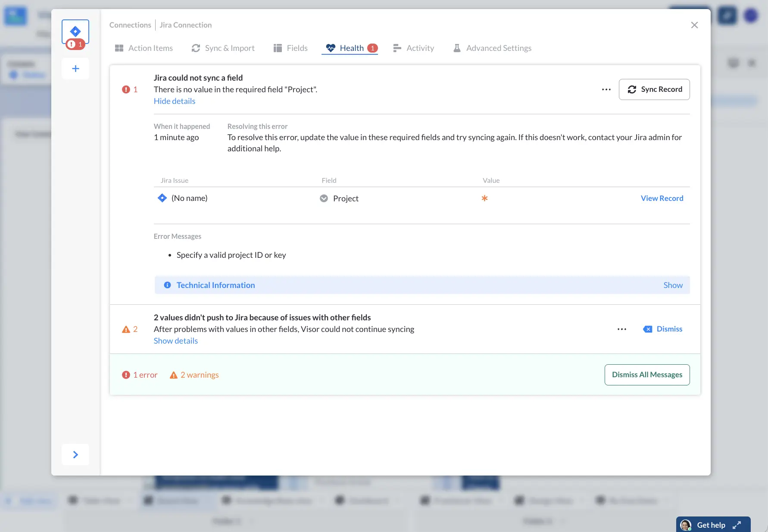Viewport: 768px width, 532px height.
Task: Click the 2 warnings summary
Action: [x=194, y=375]
